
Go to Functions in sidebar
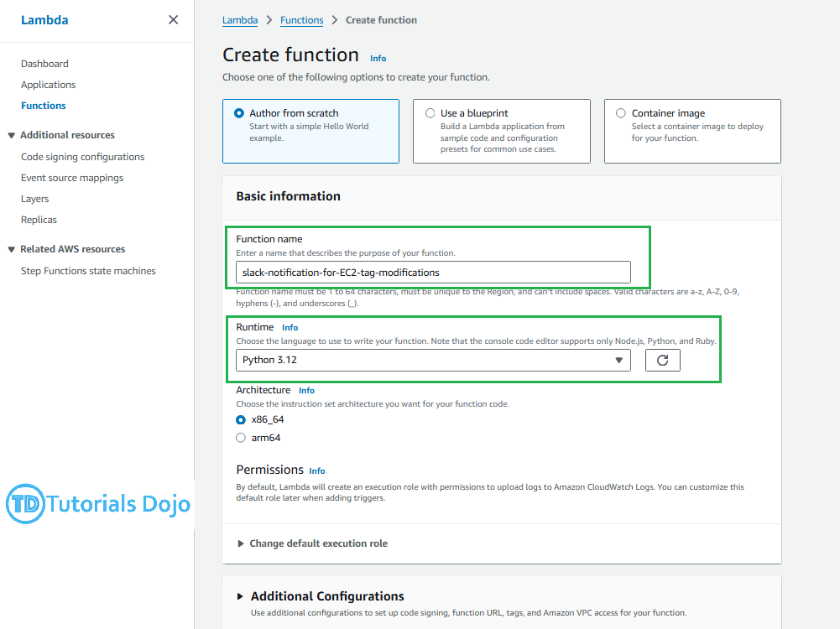click(x=44, y=106)
